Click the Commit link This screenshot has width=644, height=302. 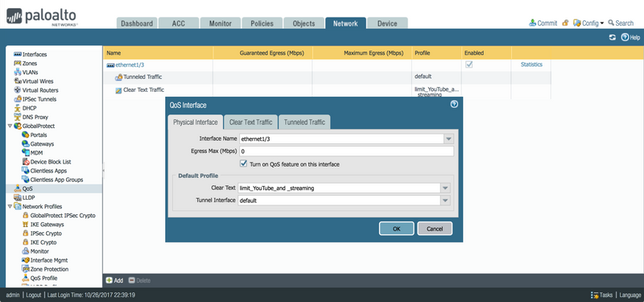(543, 23)
